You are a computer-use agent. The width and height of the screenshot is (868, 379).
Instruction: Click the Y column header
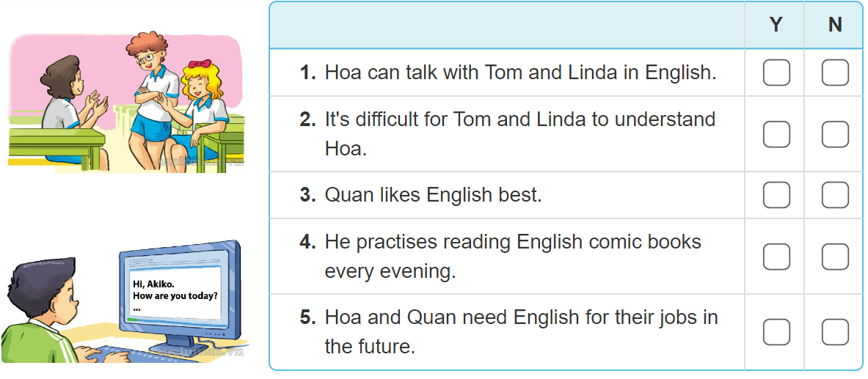coord(776,25)
